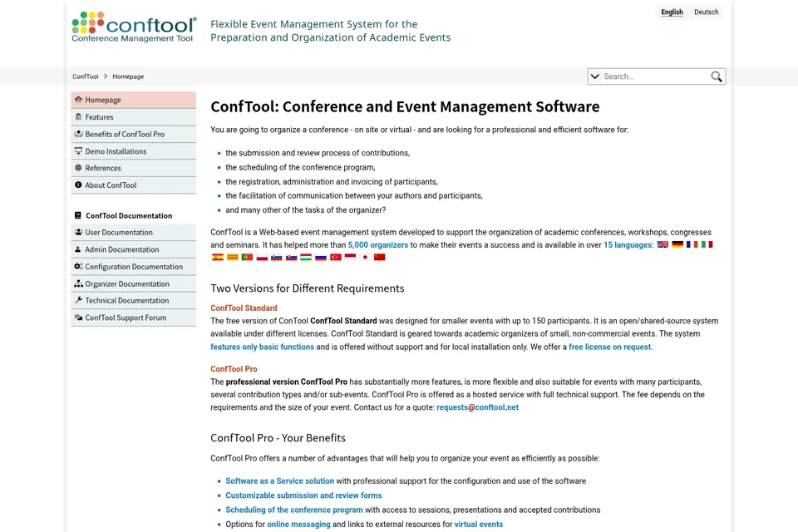Viewport: 798px width, 532px height.
Task: Open 'Customizable submission and review forms' link
Action: [x=303, y=495]
